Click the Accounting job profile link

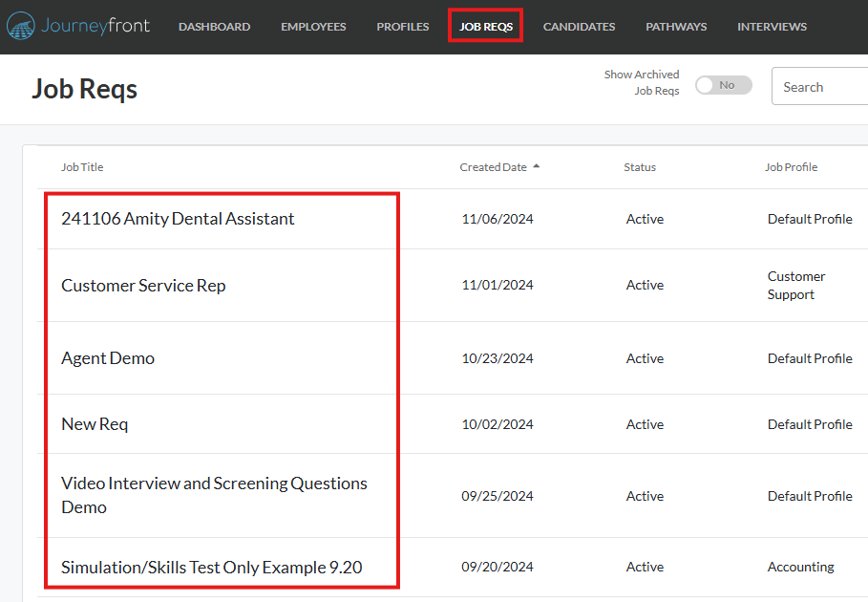point(800,567)
